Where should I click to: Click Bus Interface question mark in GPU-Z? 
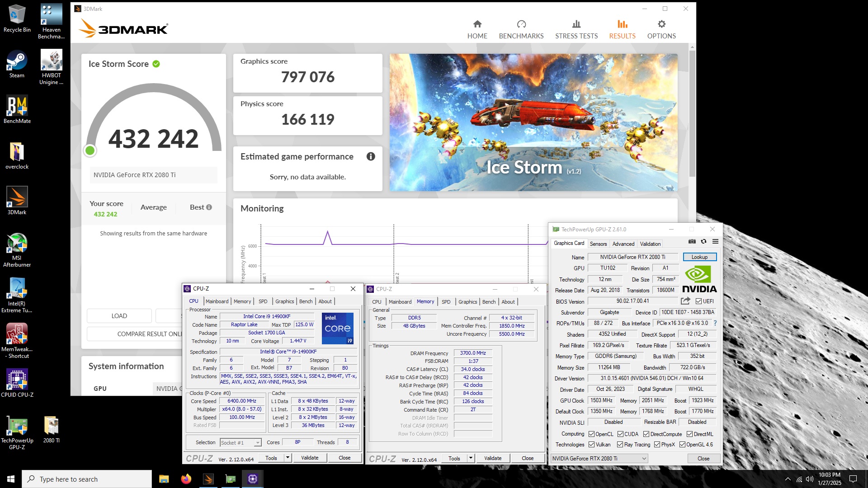(x=715, y=323)
